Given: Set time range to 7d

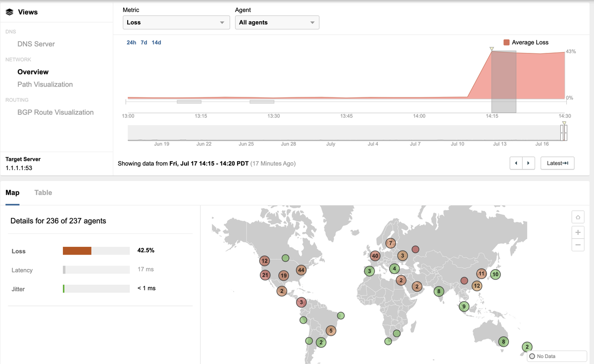Looking at the screenshot, I should (x=144, y=43).
